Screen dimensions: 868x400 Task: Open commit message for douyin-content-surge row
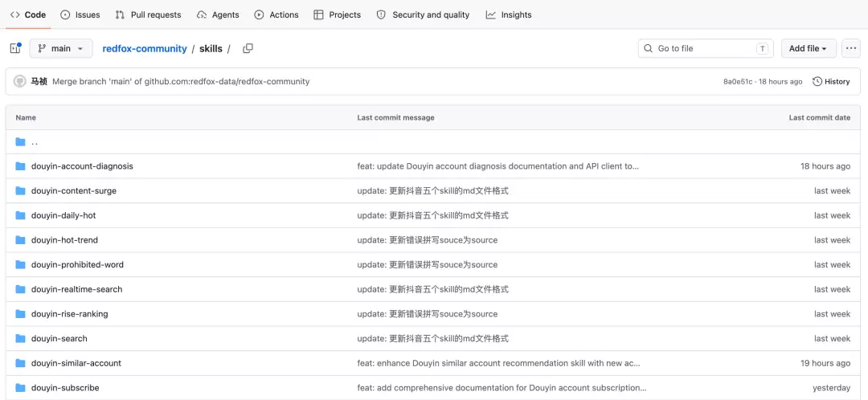[x=433, y=191]
